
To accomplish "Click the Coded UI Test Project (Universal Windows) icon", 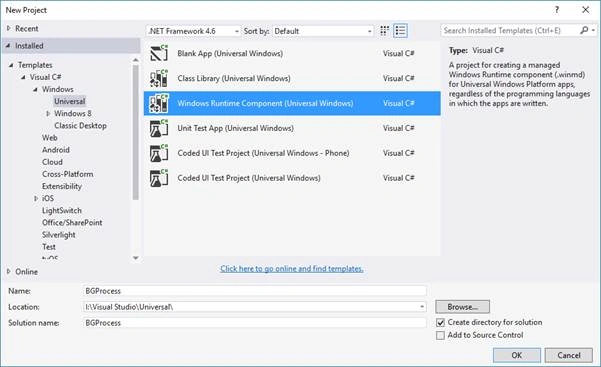I will pos(159,178).
